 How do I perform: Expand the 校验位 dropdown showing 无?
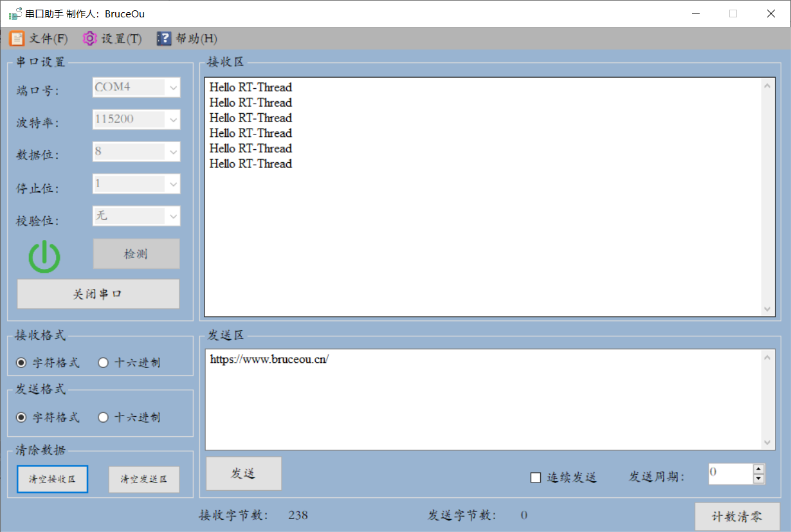pos(173,216)
